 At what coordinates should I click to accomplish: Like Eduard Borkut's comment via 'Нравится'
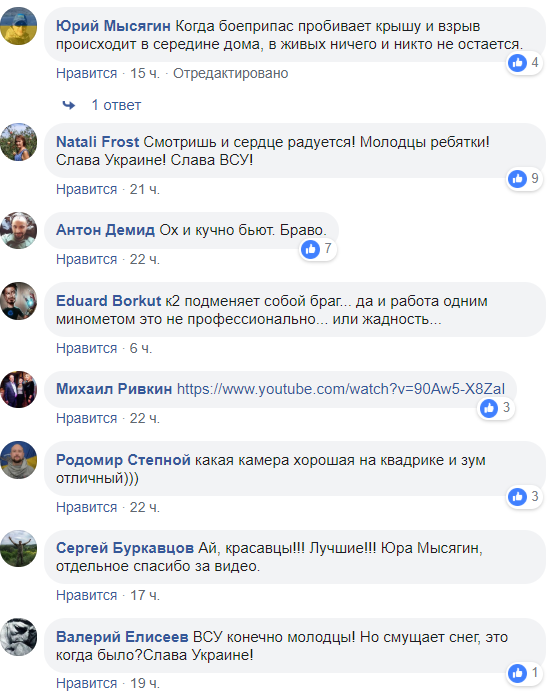[x=86, y=348]
